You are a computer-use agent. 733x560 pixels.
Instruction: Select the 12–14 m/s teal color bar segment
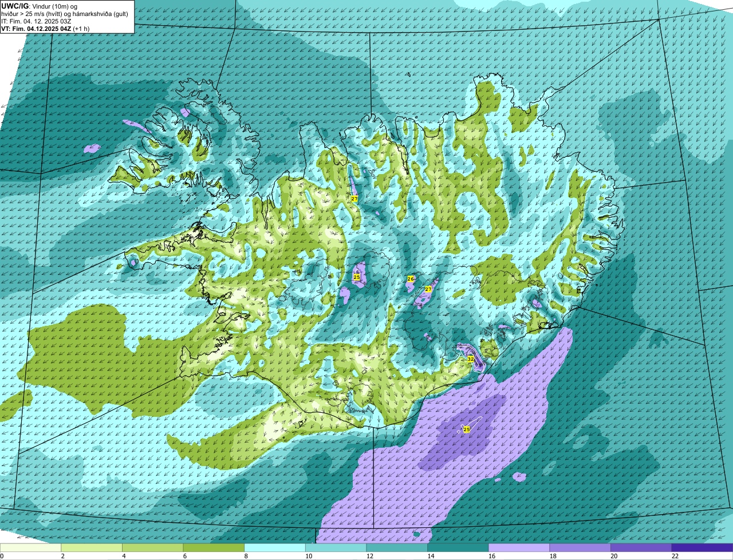[x=397, y=547]
